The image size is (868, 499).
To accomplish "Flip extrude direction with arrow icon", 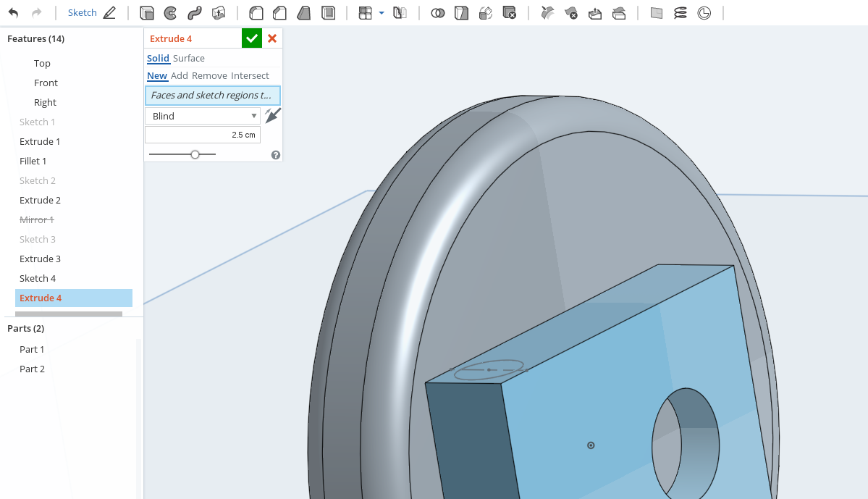I will tap(272, 115).
